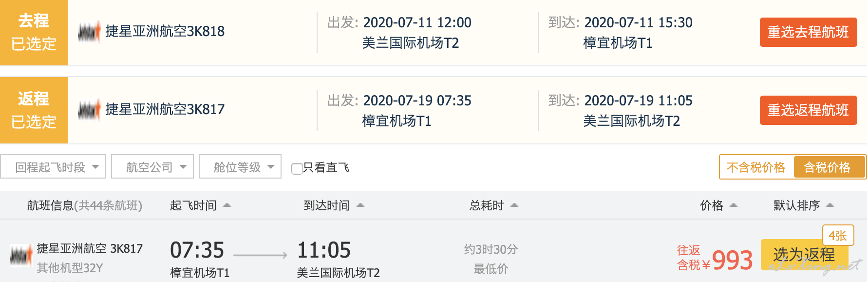
Task: Sort by price arrow
Action: coord(734,205)
